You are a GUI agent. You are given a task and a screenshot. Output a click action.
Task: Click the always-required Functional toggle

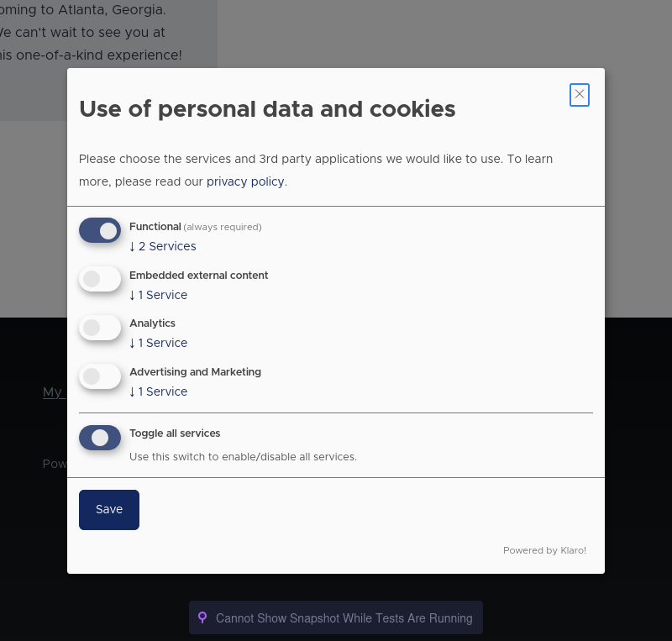click(100, 230)
